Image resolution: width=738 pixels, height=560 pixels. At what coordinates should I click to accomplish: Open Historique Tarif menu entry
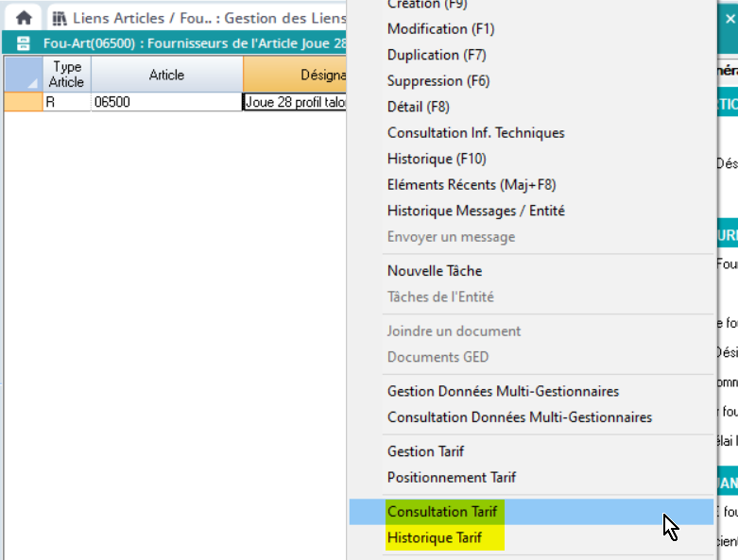coord(434,538)
